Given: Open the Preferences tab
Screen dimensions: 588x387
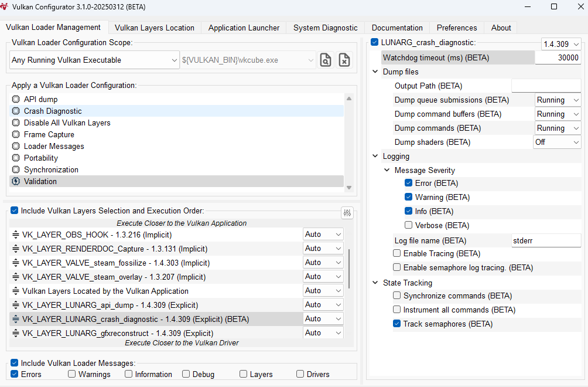Looking at the screenshot, I should point(456,28).
